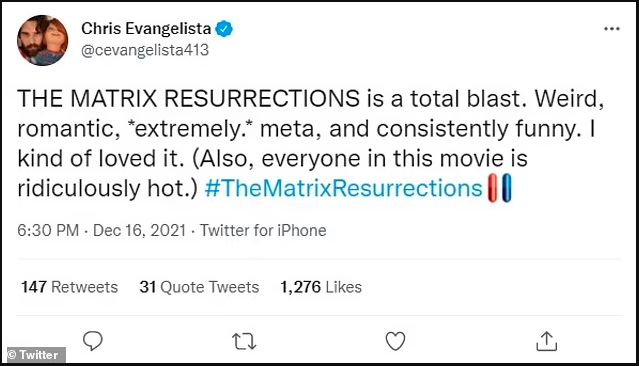Open the three-dot more options menu
The width and height of the screenshot is (639, 366).
click(x=611, y=29)
